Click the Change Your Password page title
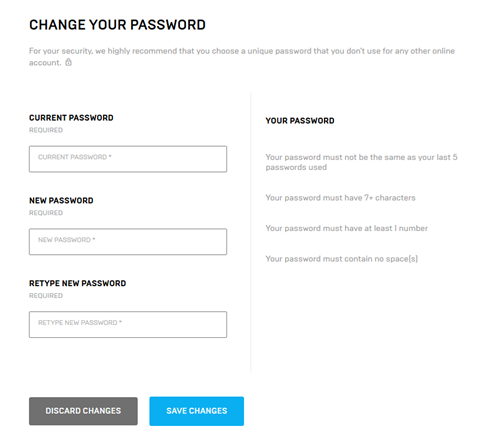 pyautogui.click(x=117, y=25)
